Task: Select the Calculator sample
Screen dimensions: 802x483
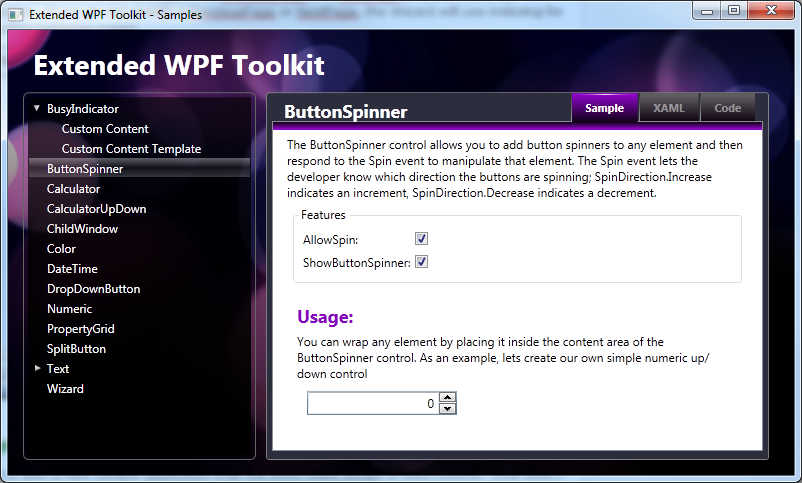Action: click(73, 189)
